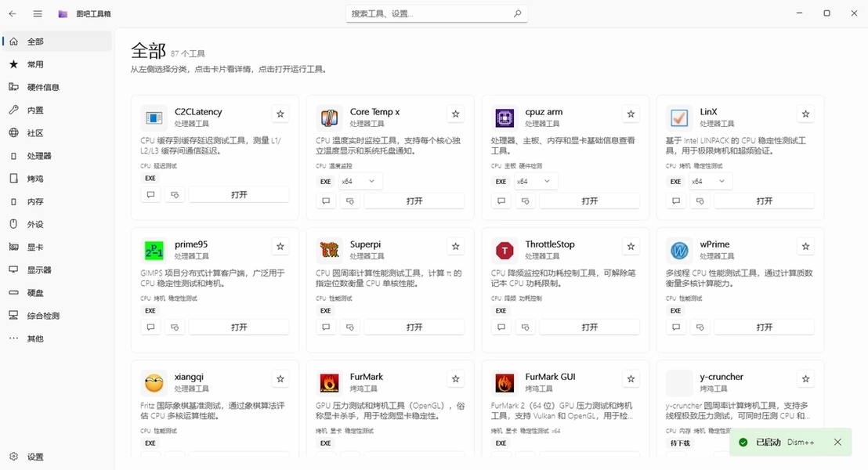Click the feedback bubble icon on the LinX card

coord(700,201)
